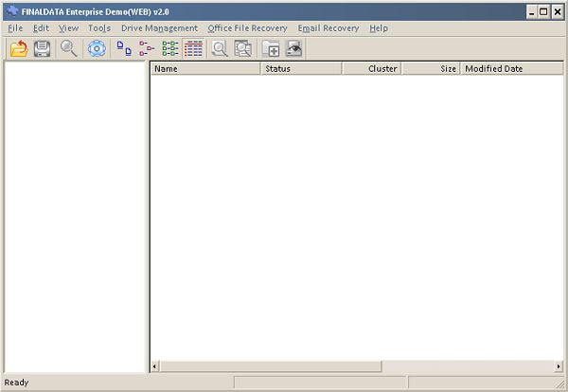The width and height of the screenshot is (568, 392).
Task: Open the Tools menu
Action: (x=99, y=28)
